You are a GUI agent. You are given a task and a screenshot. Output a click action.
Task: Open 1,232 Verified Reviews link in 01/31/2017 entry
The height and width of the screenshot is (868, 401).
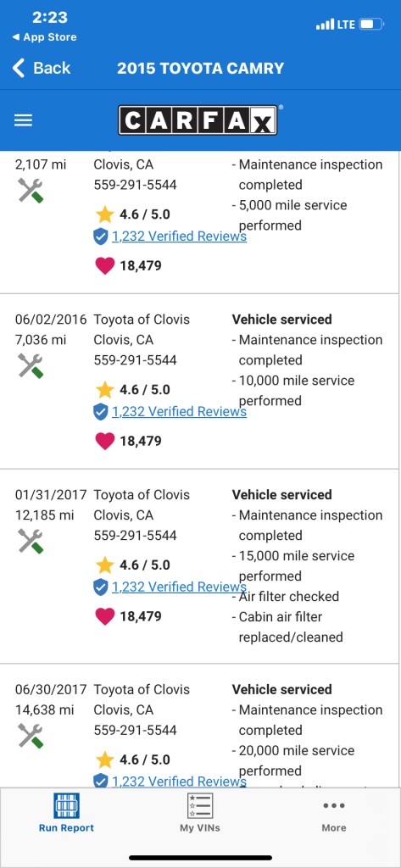[x=179, y=587]
